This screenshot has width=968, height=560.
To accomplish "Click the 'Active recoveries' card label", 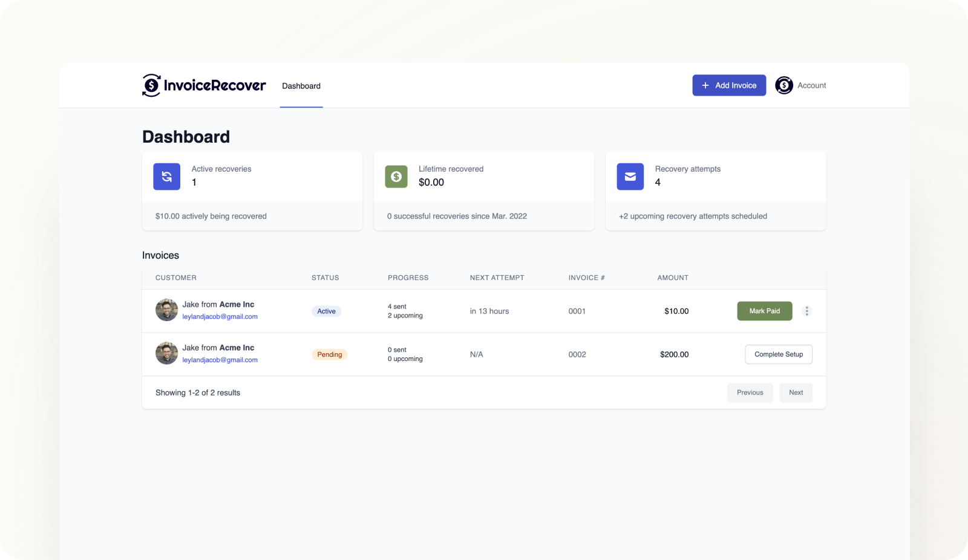I will tap(221, 169).
